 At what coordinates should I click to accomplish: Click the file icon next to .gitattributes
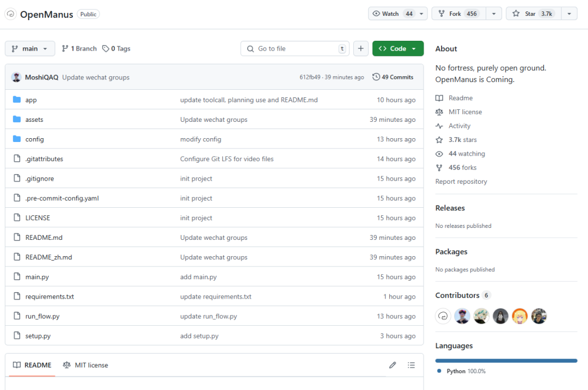(x=17, y=158)
